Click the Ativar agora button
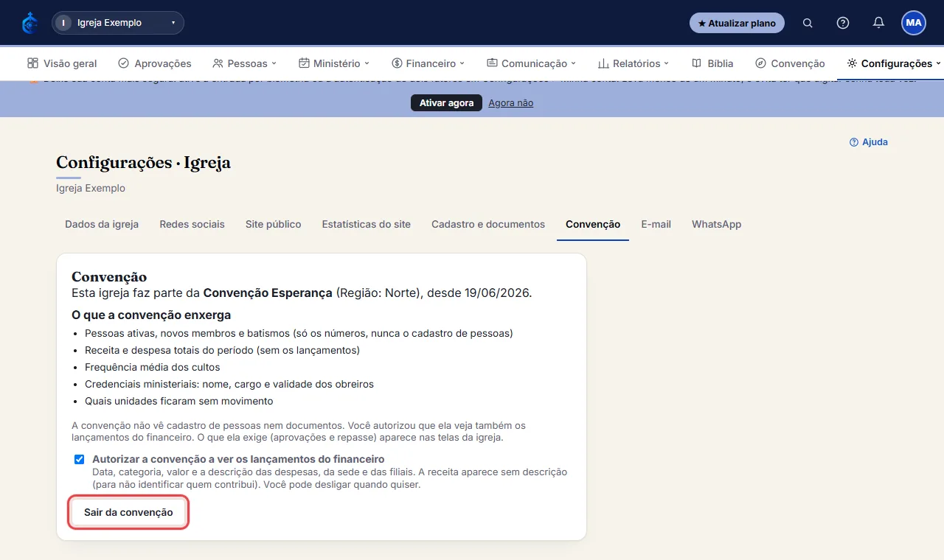 tap(446, 103)
